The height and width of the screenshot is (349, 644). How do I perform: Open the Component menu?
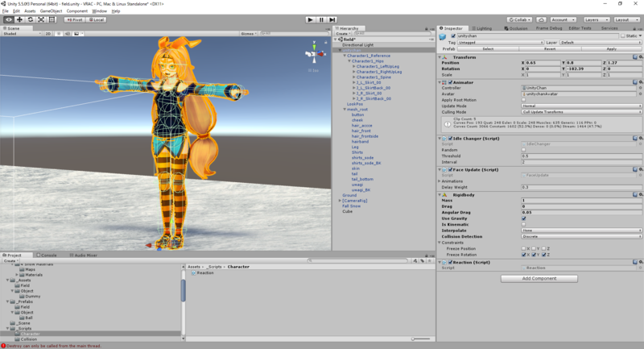[76, 11]
